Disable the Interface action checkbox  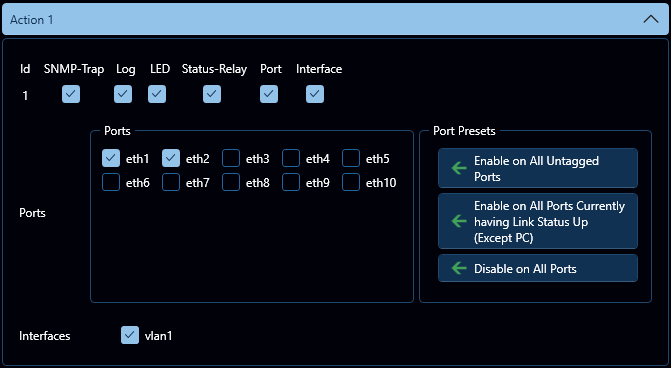click(x=315, y=94)
